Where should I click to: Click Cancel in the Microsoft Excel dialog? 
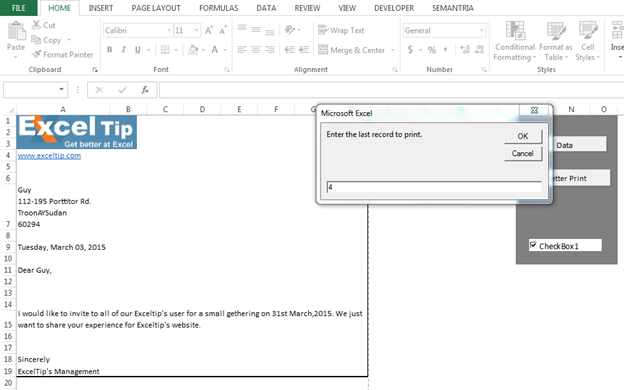pos(523,154)
